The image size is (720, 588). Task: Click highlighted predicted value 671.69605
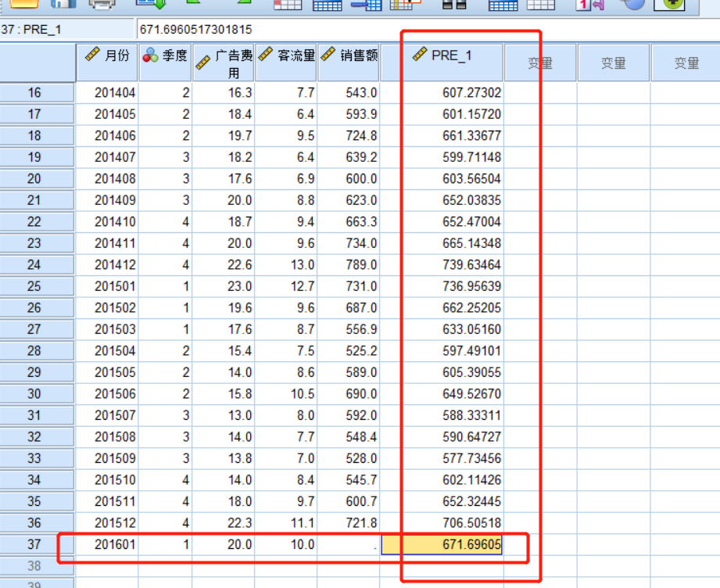[442, 544]
